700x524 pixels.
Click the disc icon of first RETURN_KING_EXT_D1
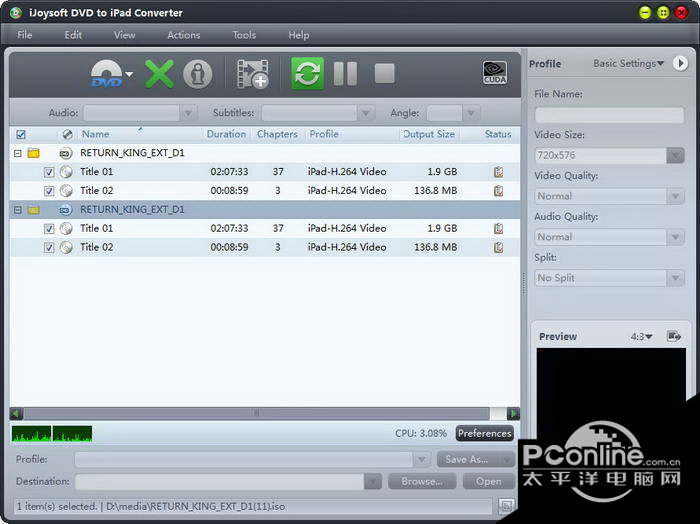coord(66,153)
